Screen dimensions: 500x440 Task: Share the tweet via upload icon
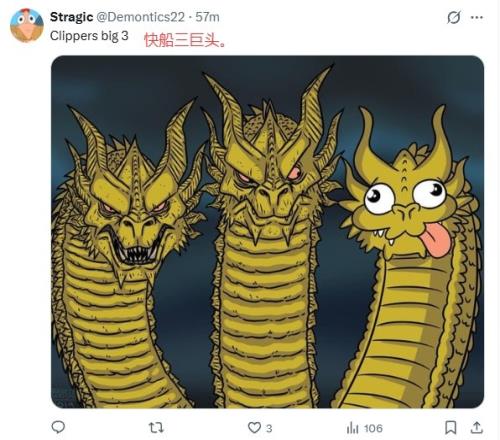click(x=477, y=427)
